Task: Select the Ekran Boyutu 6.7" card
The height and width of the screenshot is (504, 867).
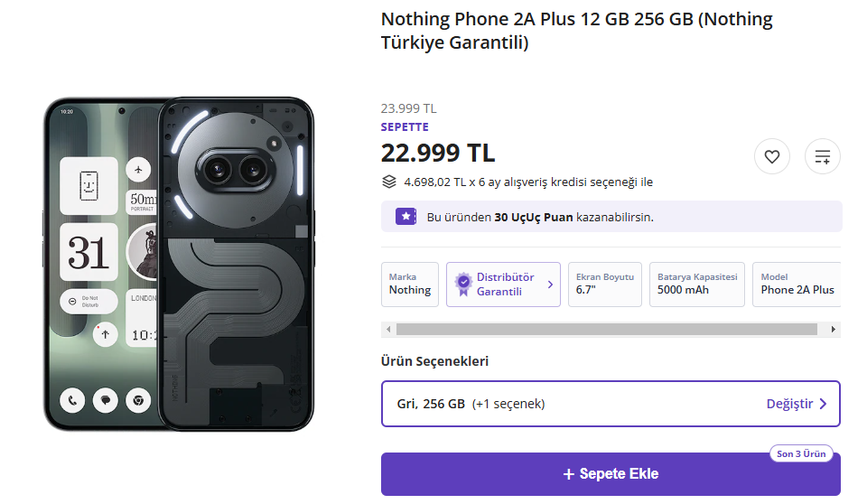Action: click(x=604, y=285)
